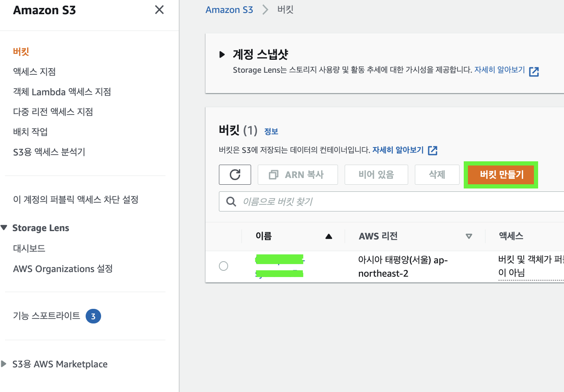Open Storage Lens 대시보드
Image resolution: width=564 pixels, height=392 pixels.
(x=29, y=248)
